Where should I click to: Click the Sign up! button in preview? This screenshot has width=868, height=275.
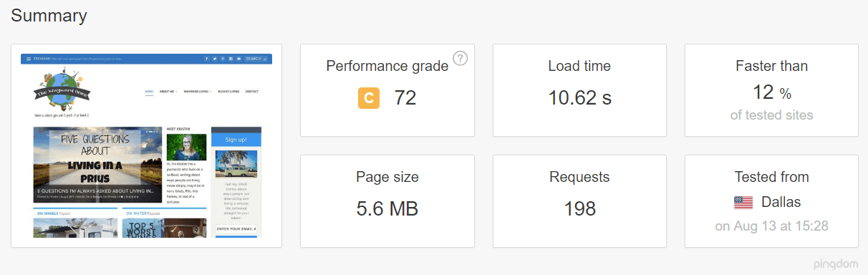(236, 140)
